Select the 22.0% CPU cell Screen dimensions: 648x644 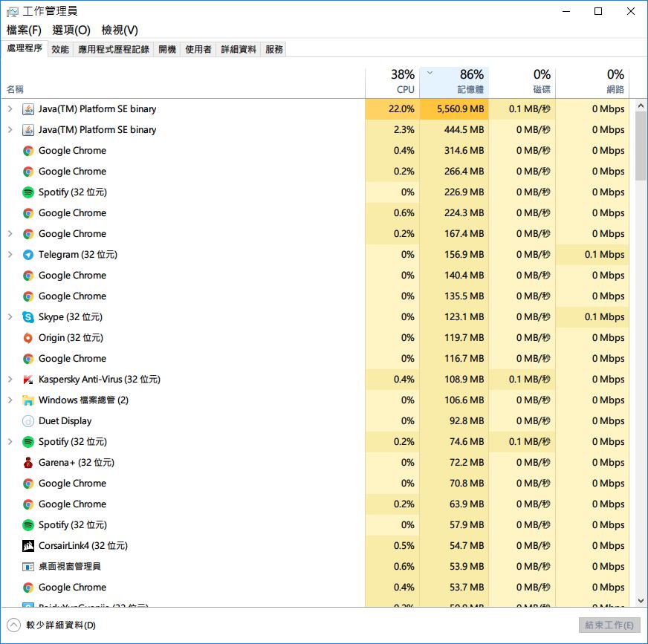(x=392, y=109)
